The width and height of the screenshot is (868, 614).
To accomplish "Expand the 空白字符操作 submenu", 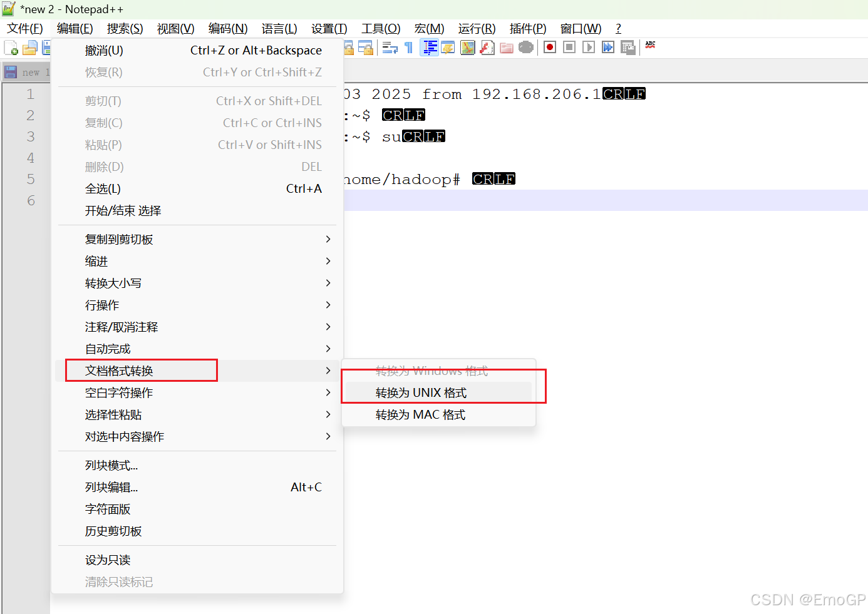I will pyautogui.click(x=197, y=393).
